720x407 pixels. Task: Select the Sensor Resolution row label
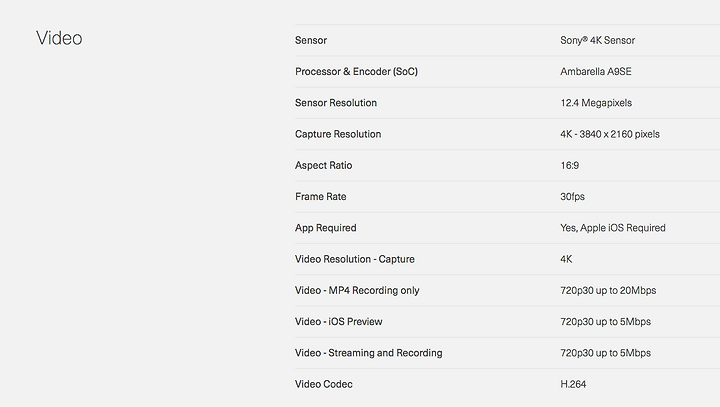(x=336, y=103)
